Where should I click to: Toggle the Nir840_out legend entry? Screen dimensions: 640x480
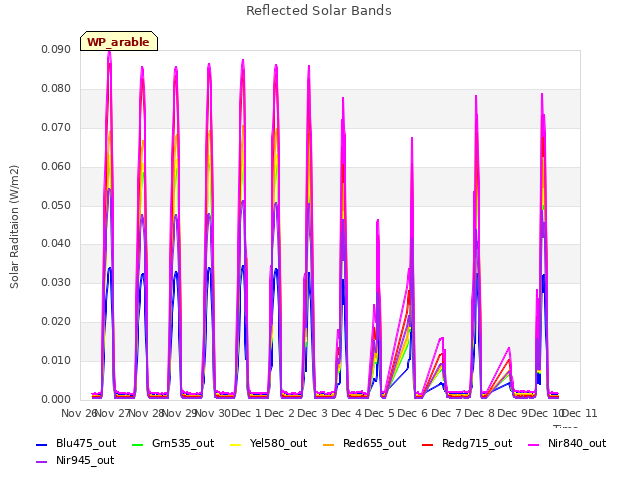coord(567,444)
